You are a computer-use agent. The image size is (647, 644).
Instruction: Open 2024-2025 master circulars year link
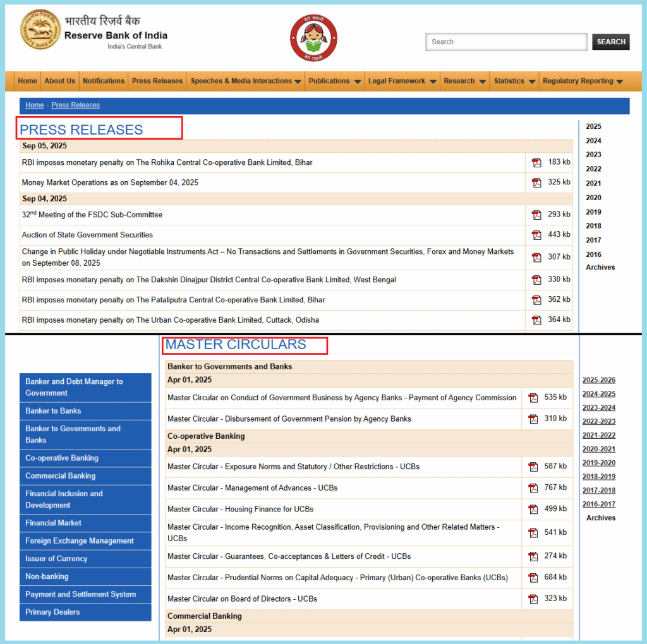(x=599, y=394)
